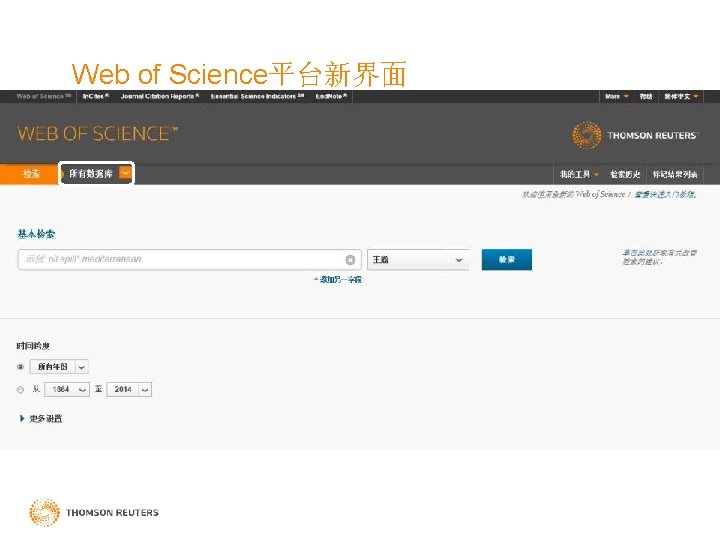Open 检索历史 in the navigation bar
The width and height of the screenshot is (720, 540).
click(x=625, y=174)
